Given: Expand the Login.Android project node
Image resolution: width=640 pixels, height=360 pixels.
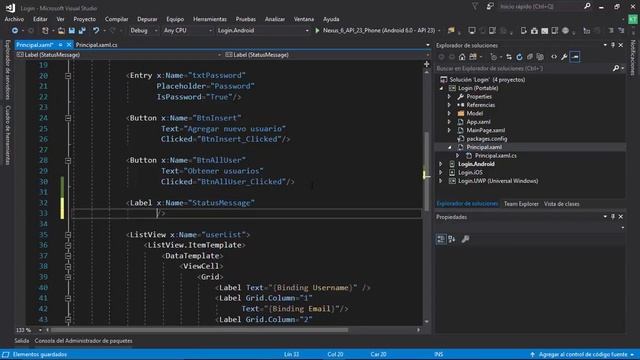Looking at the screenshot, I should pyautogui.click(x=441, y=164).
